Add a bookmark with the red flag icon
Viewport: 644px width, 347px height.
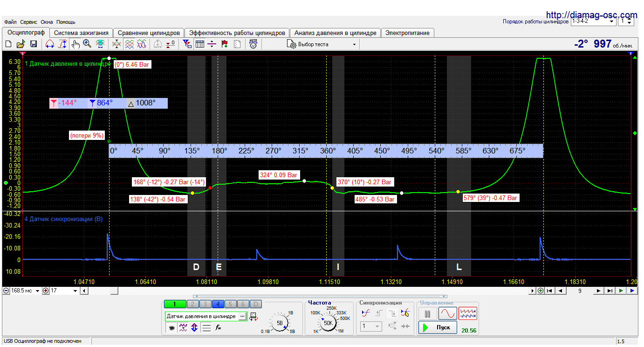click(225, 44)
